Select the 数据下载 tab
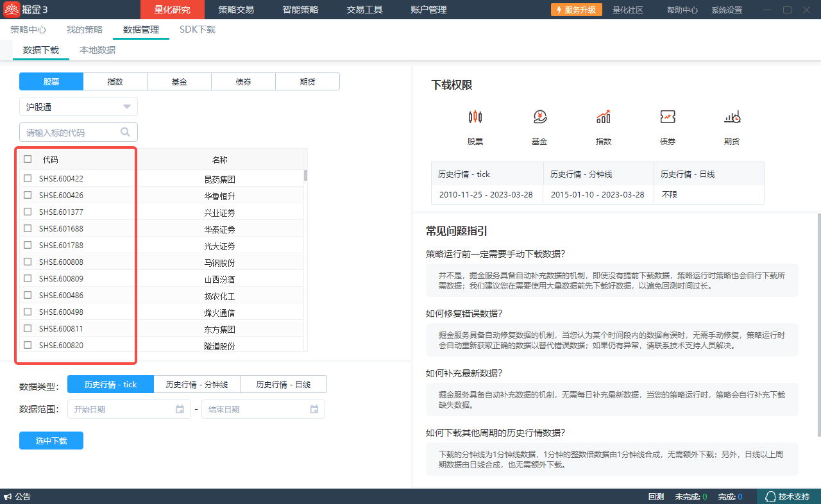The height and width of the screenshot is (504, 821). click(41, 50)
